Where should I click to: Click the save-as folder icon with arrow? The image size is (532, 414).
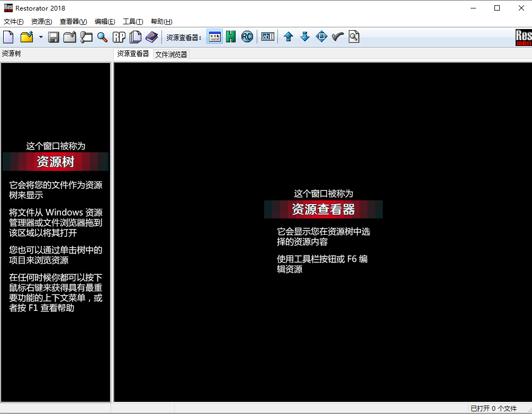point(70,37)
